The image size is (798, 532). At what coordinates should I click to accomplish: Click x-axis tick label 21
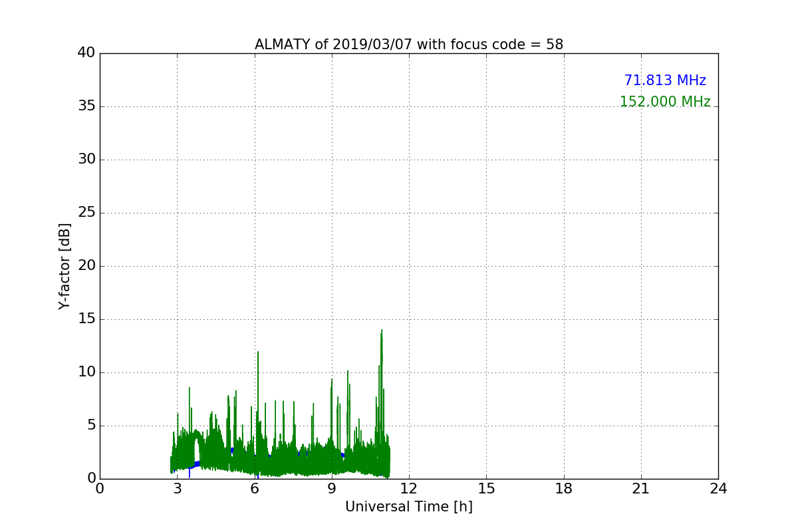(641, 489)
